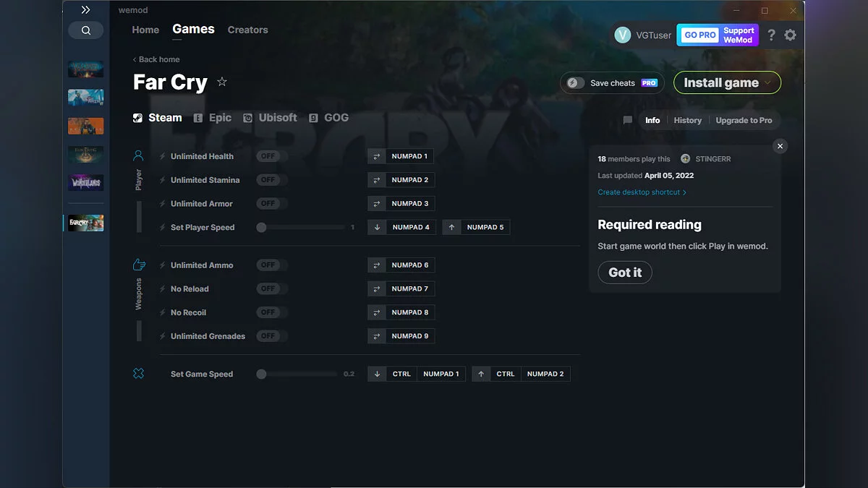Click hotkey swap icon for NUMPAD 3
Viewport: 868px width, 488px height.
pyautogui.click(x=377, y=204)
